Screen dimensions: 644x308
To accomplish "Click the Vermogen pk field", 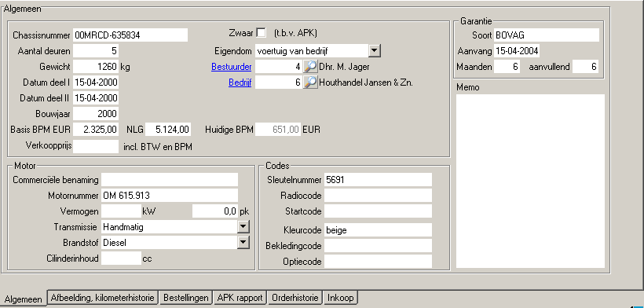I will click(x=215, y=211).
